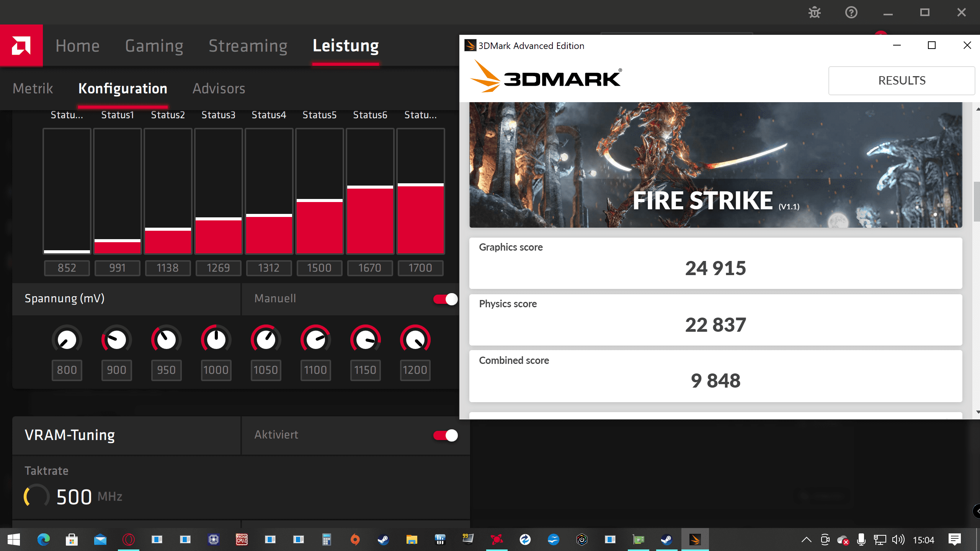Open Opera browser from the taskbar
Screen dimensions: 980x551
click(x=128, y=540)
